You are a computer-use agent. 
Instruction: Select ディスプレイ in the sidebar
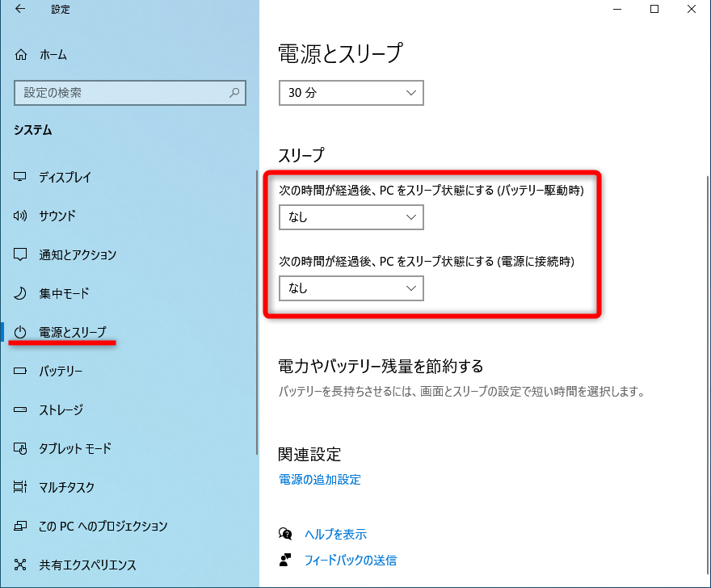(x=65, y=177)
